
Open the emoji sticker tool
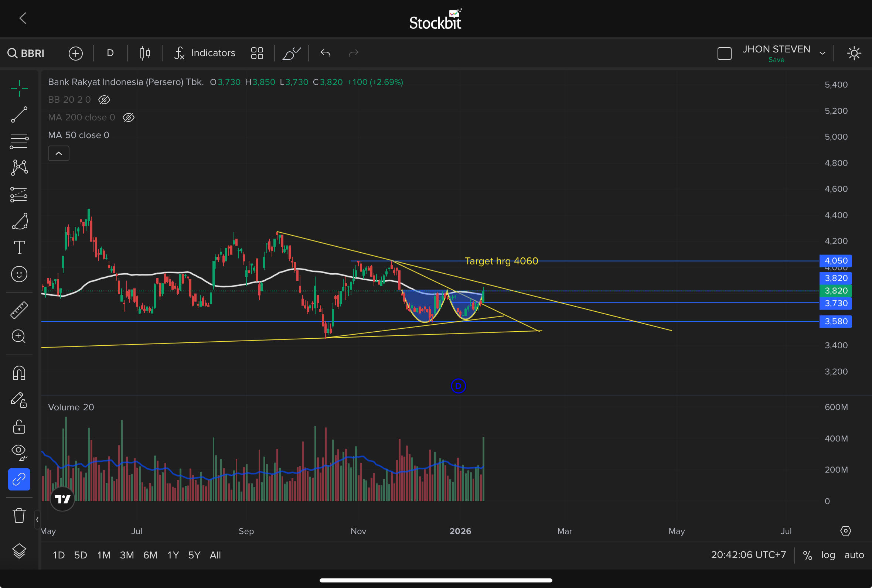pyautogui.click(x=19, y=274)
